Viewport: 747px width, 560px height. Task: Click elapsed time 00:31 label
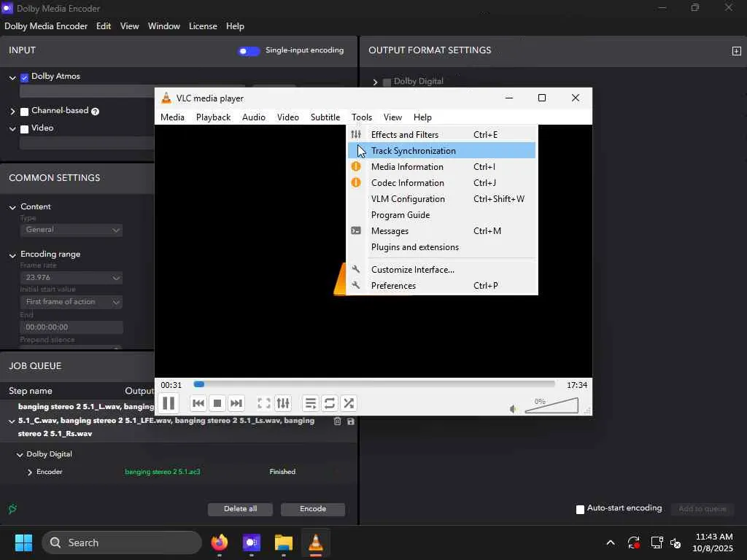point(171,385)
